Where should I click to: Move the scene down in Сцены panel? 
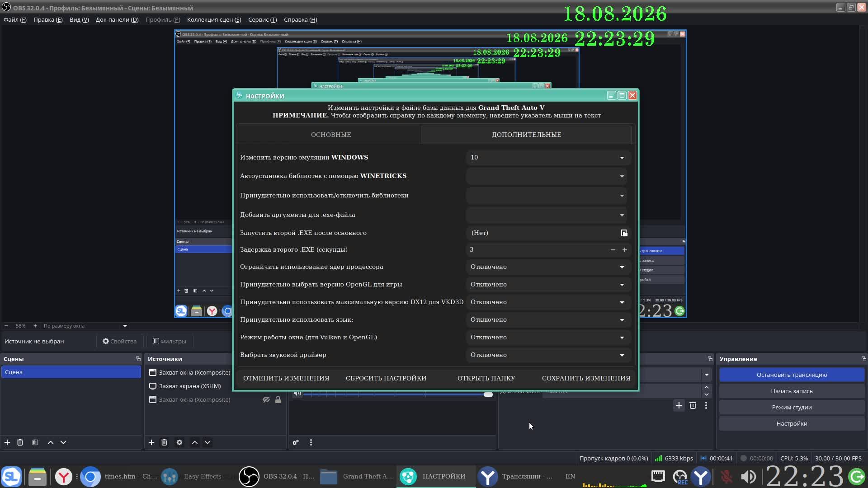click(x=63, y=442)
